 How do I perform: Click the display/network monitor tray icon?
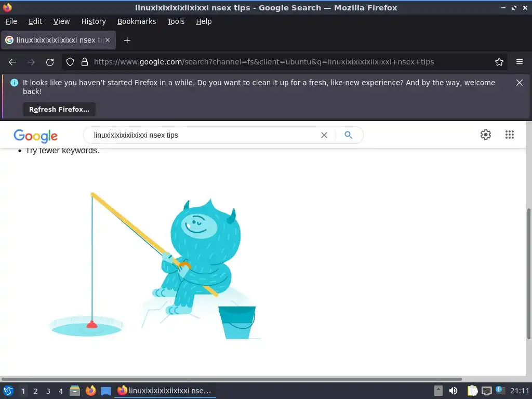pos(486,391)
